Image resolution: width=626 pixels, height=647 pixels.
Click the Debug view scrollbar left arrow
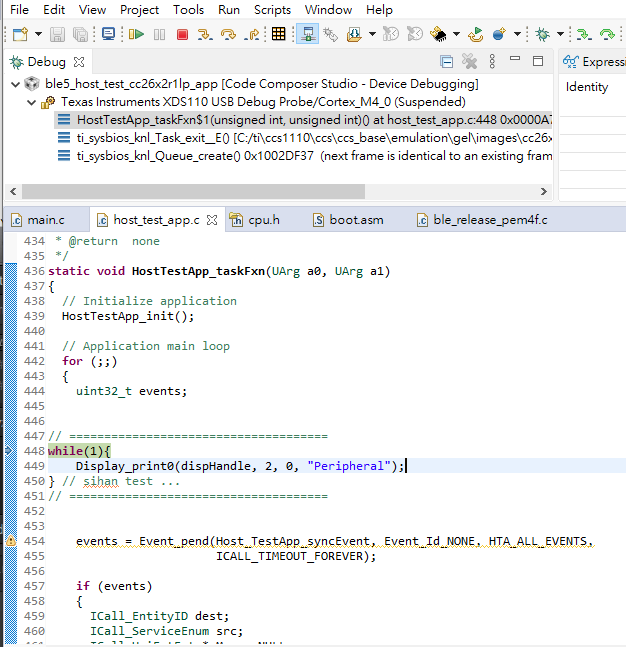tap(13, 191)
